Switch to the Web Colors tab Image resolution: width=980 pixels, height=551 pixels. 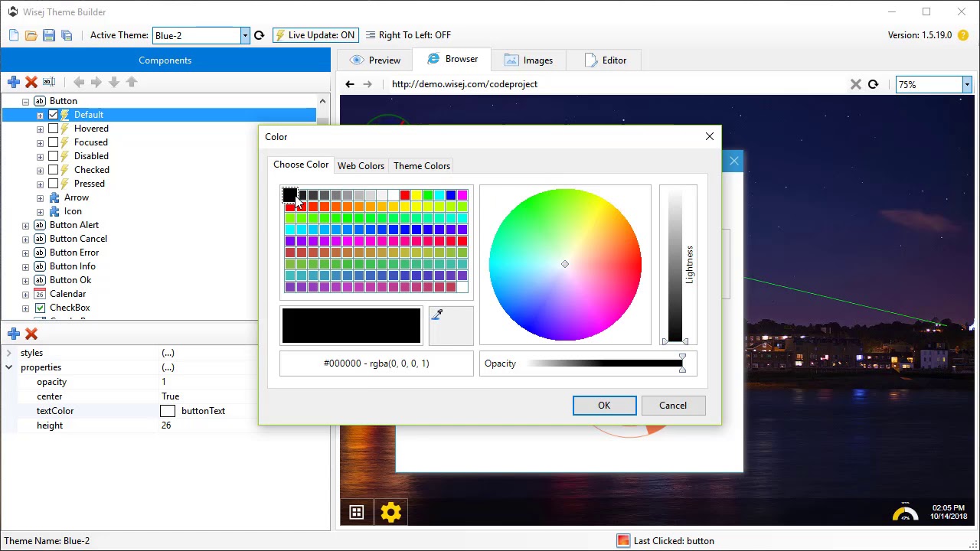tap(361, 165)
